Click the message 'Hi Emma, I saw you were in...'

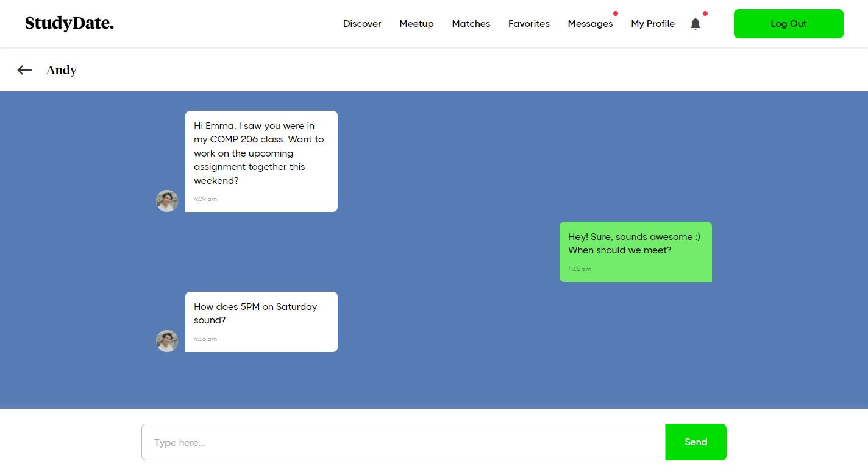[x=261, y=161]
